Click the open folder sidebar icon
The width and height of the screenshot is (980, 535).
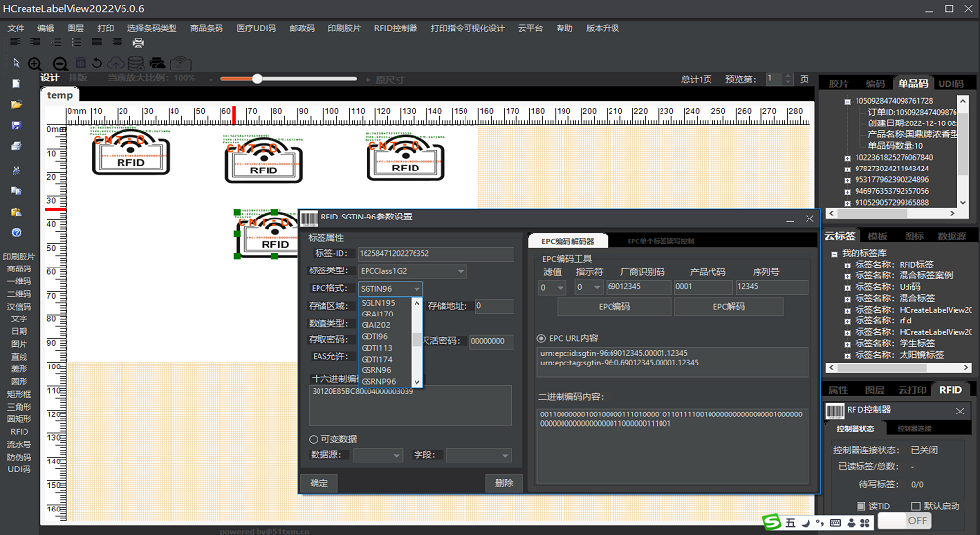(x=16, y=104)
